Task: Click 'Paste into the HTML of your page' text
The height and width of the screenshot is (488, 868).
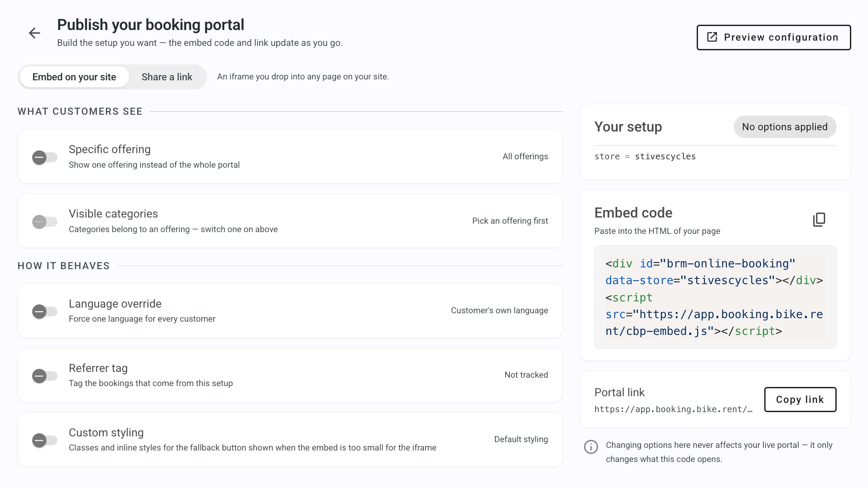Action: click(x=657, y=231)
